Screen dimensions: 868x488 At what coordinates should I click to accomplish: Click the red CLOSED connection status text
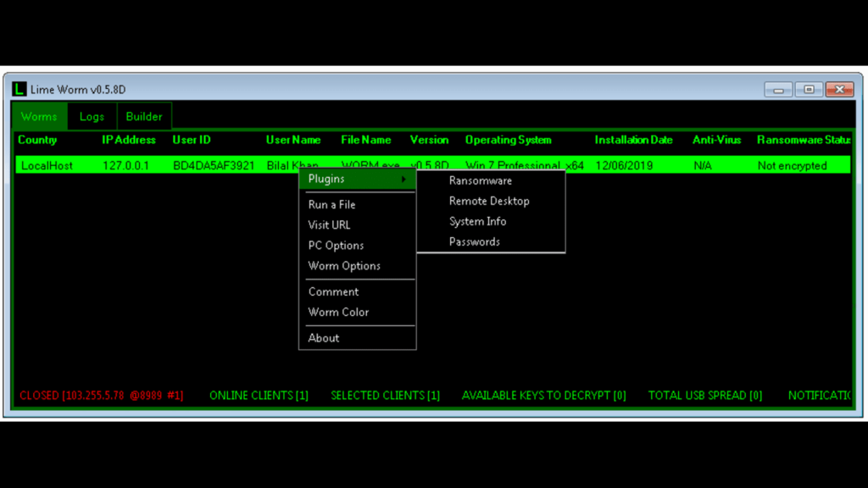click(102, 396)
